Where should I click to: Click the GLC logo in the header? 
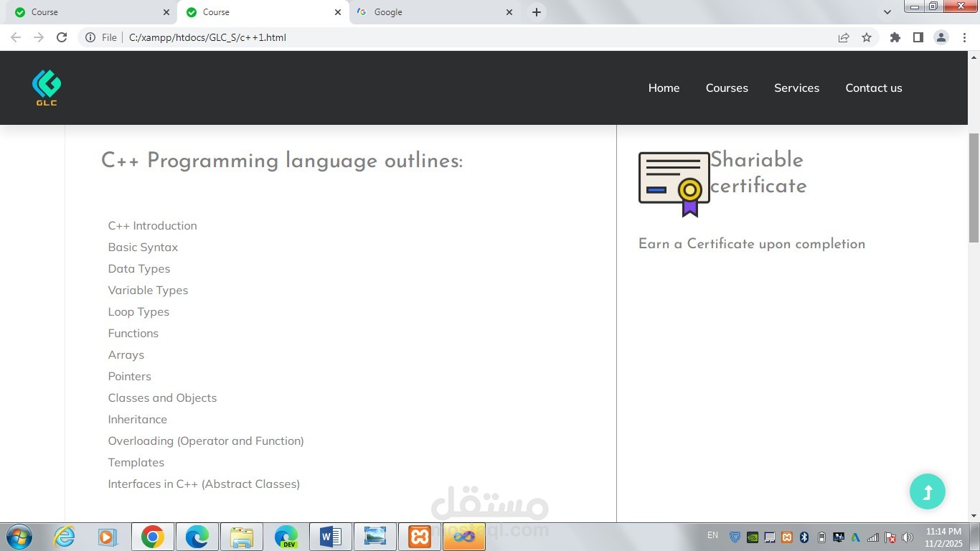coord(47,88)
